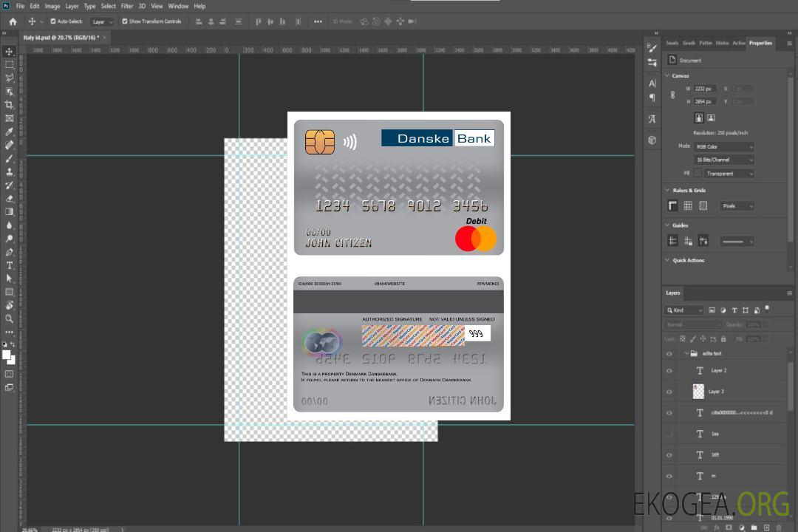Screen dimensions: 798x532
Task: Choose the Eraser tool
Action: (x=9, y=199)
